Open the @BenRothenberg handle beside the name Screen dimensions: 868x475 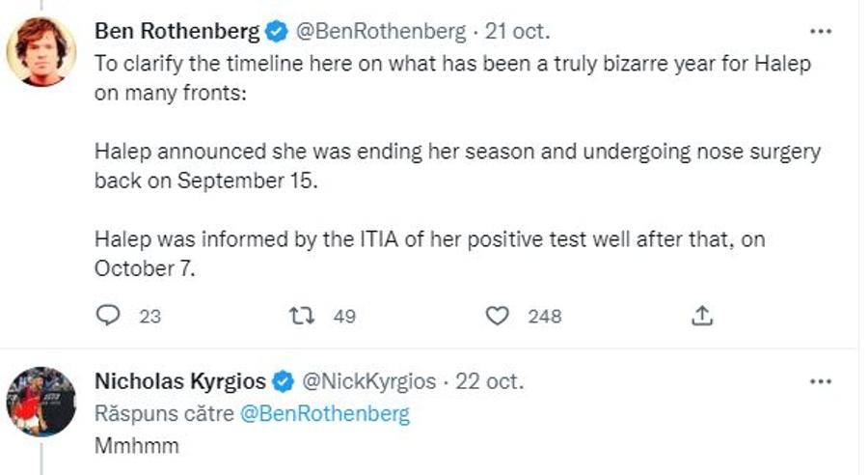click(x=381, y=32)
